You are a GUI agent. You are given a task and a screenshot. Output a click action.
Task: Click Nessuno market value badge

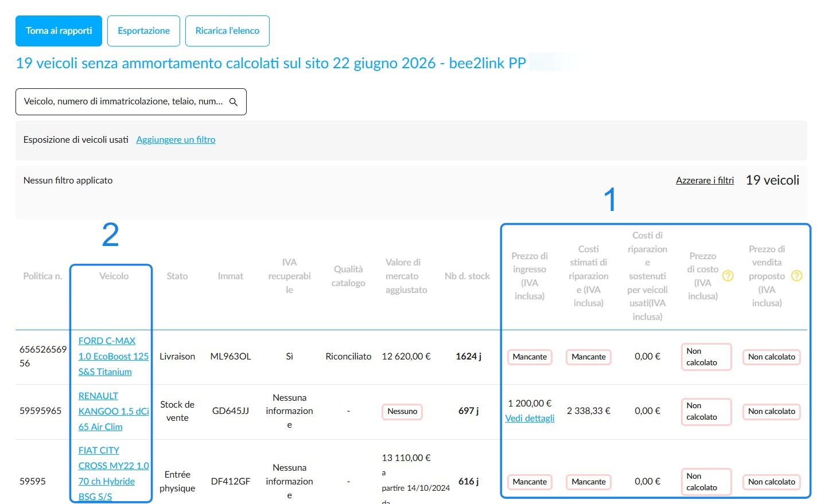pyautogui.click(x=402, y=411)
